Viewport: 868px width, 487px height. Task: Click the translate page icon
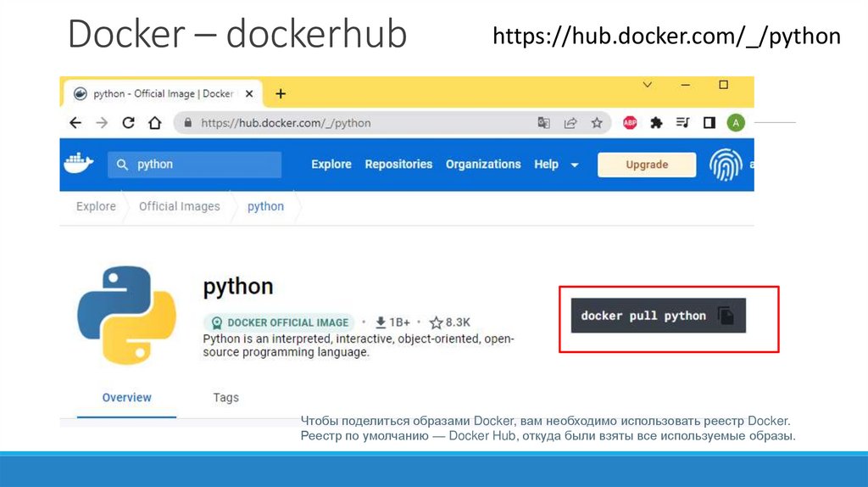pos(544,123)
